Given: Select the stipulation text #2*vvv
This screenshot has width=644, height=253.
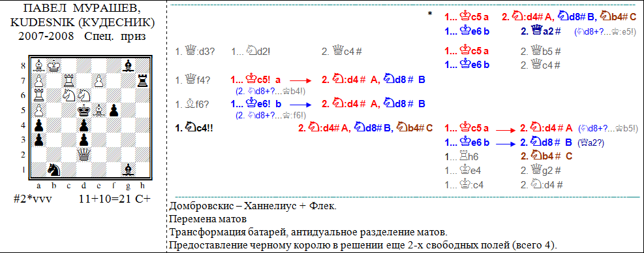Looking at the screenshot, I should coord(33,199).
